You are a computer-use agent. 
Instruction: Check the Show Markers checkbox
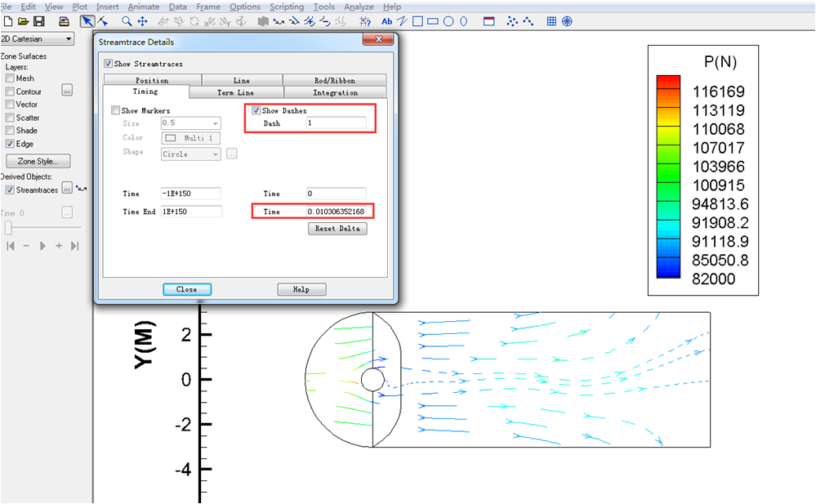tap(115, 110)
